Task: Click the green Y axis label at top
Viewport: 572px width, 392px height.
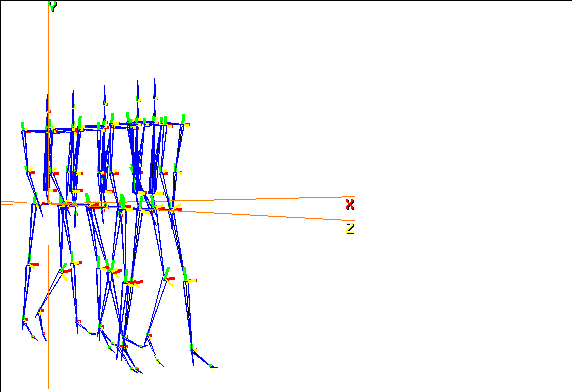Action: click(x=53, y=6)
